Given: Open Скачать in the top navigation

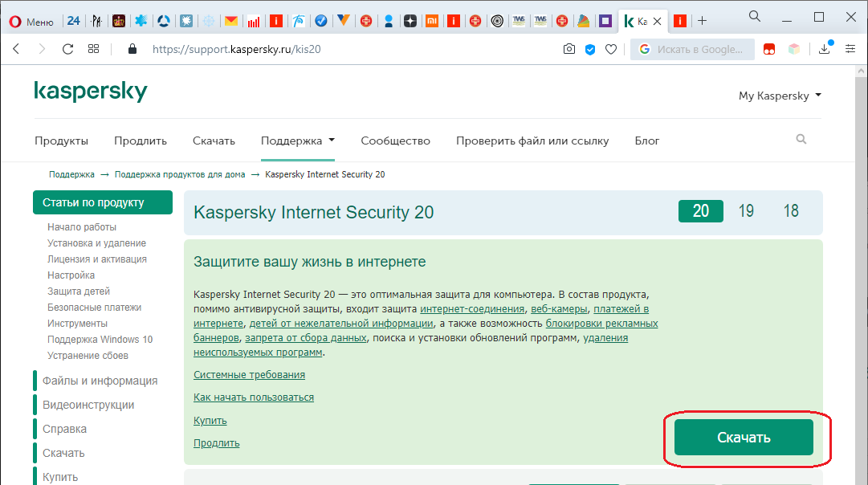Looking at the screenshot, I should pyautogui.click(x=214, y=141).
